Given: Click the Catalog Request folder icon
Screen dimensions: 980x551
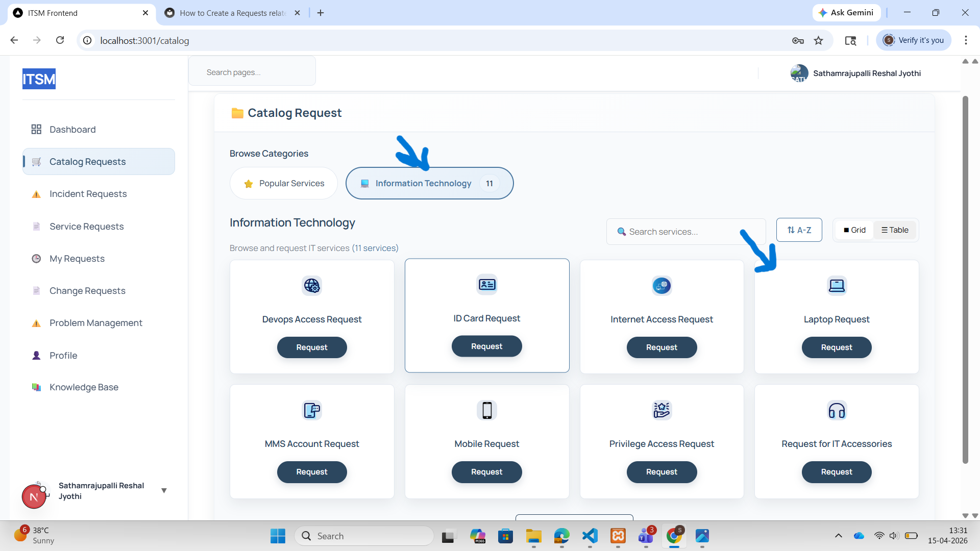Looking at the screenshot, I should pos(237,113).
